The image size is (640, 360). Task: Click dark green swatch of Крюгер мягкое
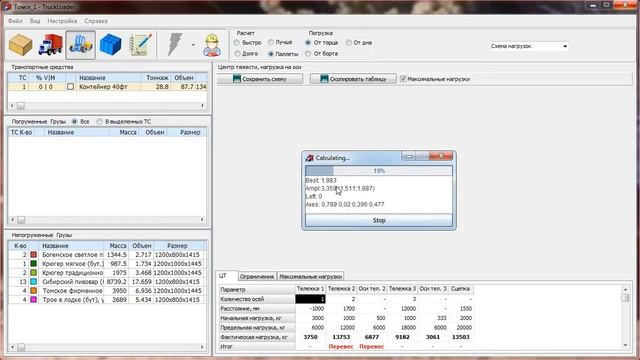(x=33, y=264)
